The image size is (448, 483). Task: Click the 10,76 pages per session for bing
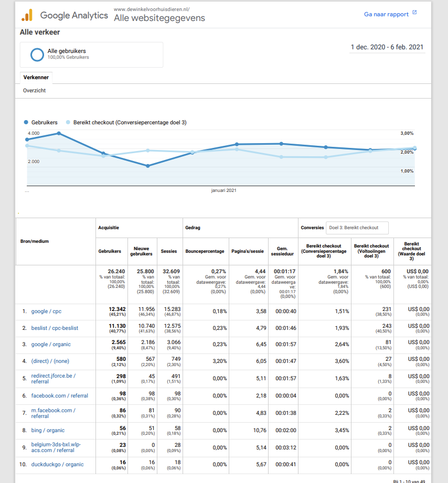pyautogui.click(x=260, y=431)
